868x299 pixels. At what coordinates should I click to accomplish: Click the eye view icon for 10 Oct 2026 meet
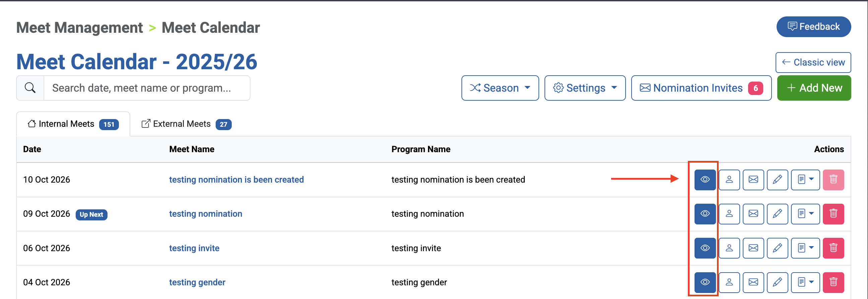tap(705, 180)
